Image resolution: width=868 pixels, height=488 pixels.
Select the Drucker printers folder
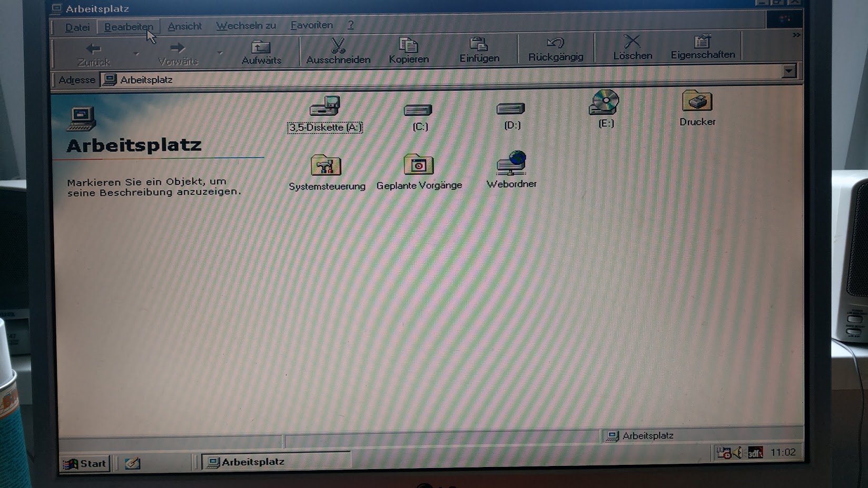[x=697, y=108]
